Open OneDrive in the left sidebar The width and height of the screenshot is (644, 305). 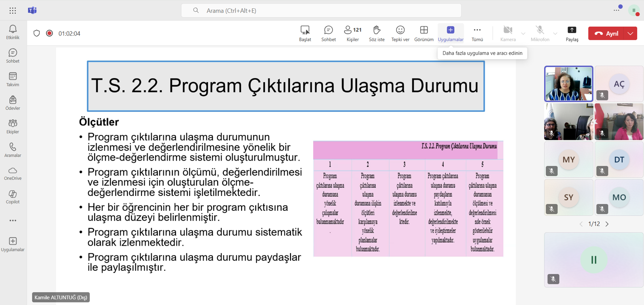tap(13, 173)
